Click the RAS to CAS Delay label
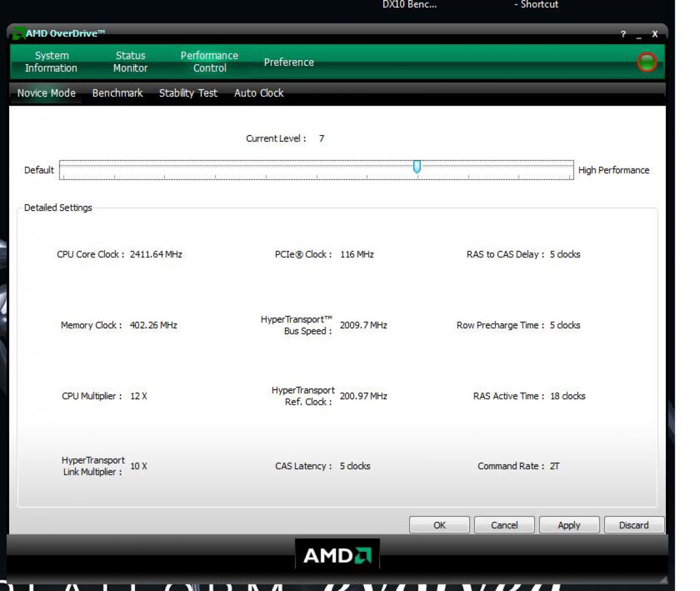 [x=506, y=255]
